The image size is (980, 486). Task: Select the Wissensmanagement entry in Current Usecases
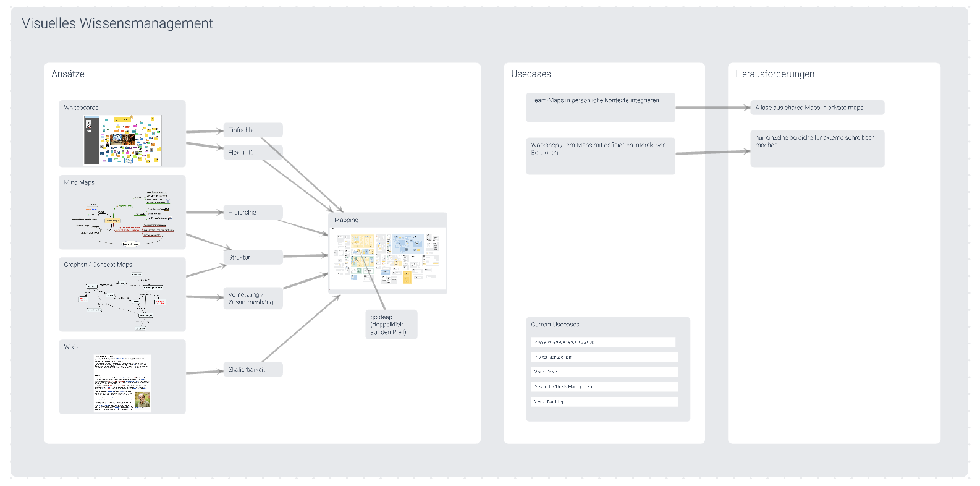tap(603, 342)
